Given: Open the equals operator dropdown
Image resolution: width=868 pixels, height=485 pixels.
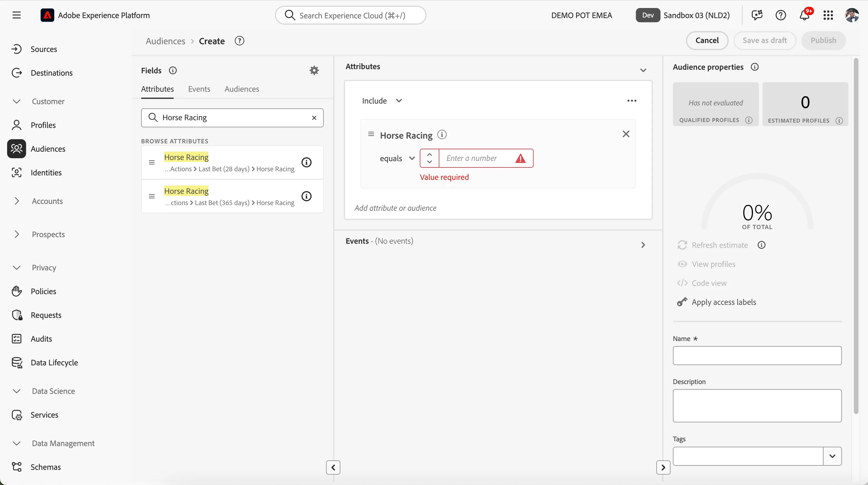Looking at the screenshot, I should click(x=397, y=158).
